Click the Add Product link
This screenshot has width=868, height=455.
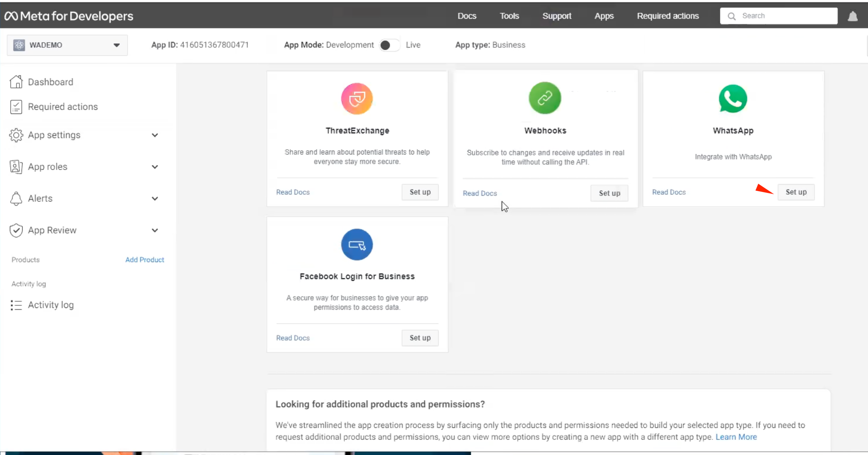click(x=145, y=260)
